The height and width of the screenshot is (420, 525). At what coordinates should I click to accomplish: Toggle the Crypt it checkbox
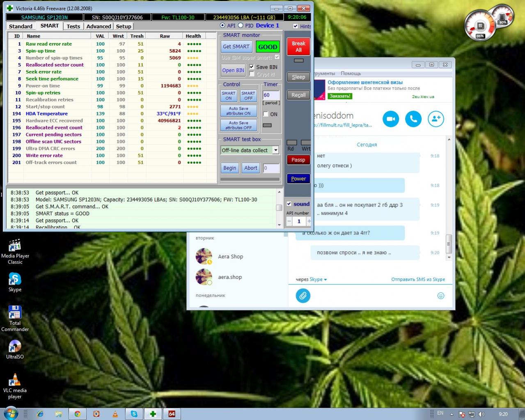pos(252,74)
